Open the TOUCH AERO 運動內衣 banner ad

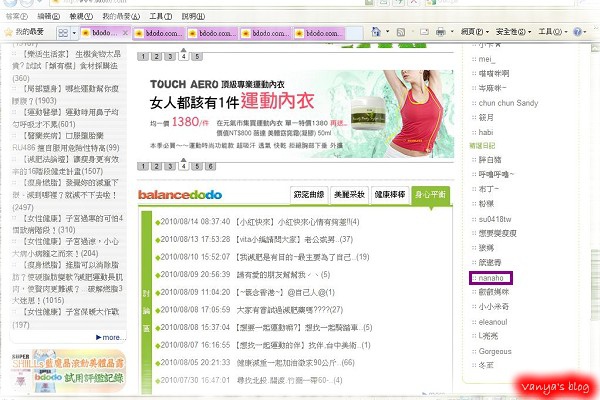tap(295, 114)
